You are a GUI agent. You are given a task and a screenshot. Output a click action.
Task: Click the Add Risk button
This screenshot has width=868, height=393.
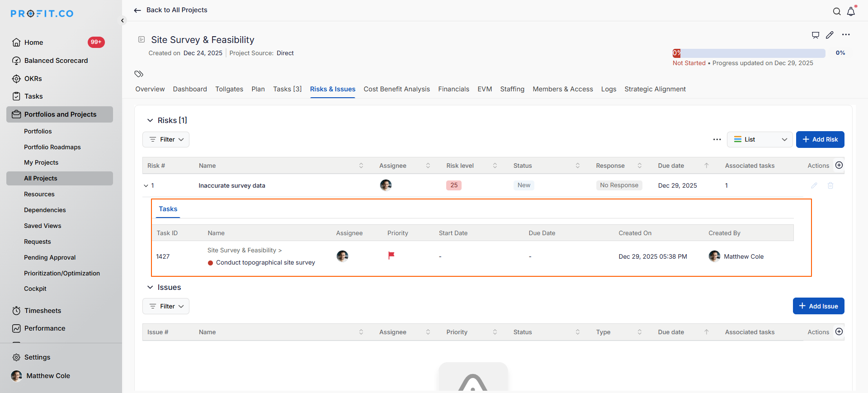click(x=820, y=139)
